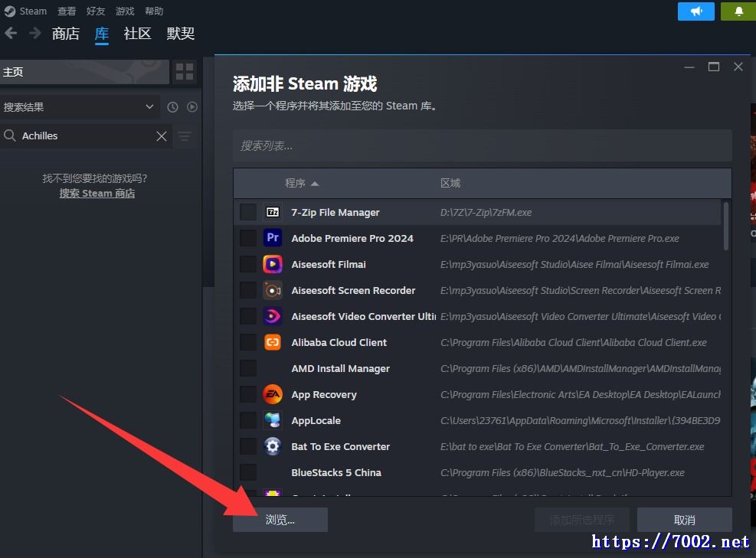Click the ready-to-play filter icon
This screenshot has width=756, height=558.
(x=192, y=107)
